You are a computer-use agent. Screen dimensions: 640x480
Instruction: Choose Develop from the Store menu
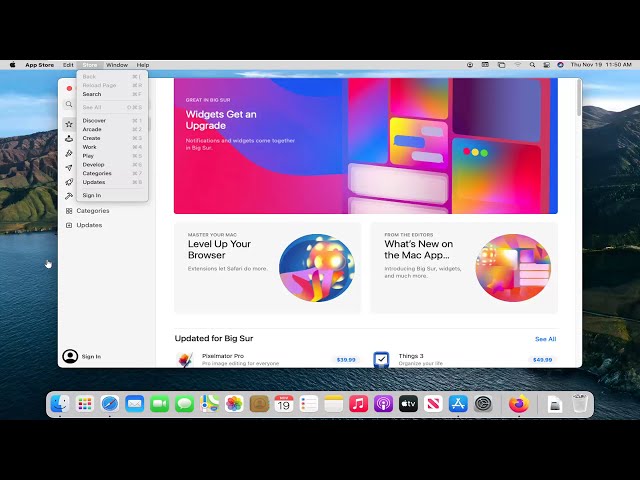click(x=112, y=164)
